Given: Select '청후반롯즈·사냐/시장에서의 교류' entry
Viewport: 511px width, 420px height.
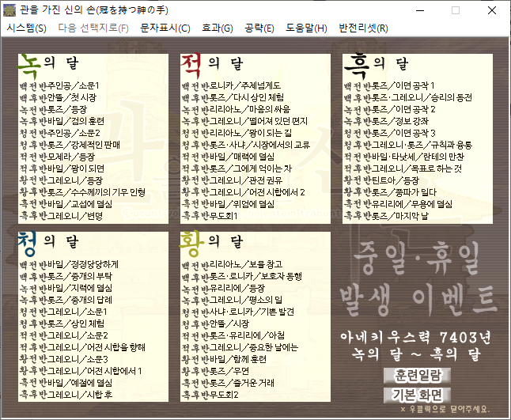Looking at the screenshot, I should (246, 145).
